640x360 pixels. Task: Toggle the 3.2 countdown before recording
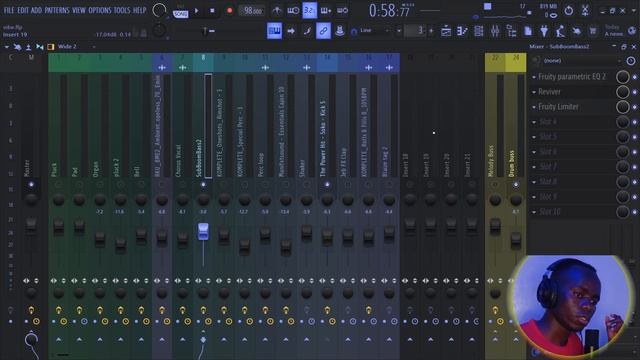click(309, 11)
